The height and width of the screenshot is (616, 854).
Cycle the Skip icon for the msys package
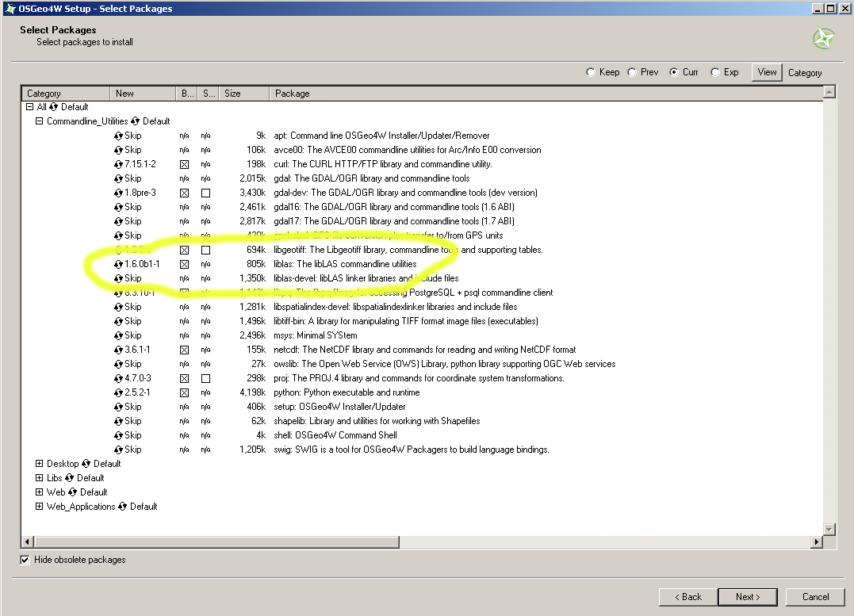118,335
